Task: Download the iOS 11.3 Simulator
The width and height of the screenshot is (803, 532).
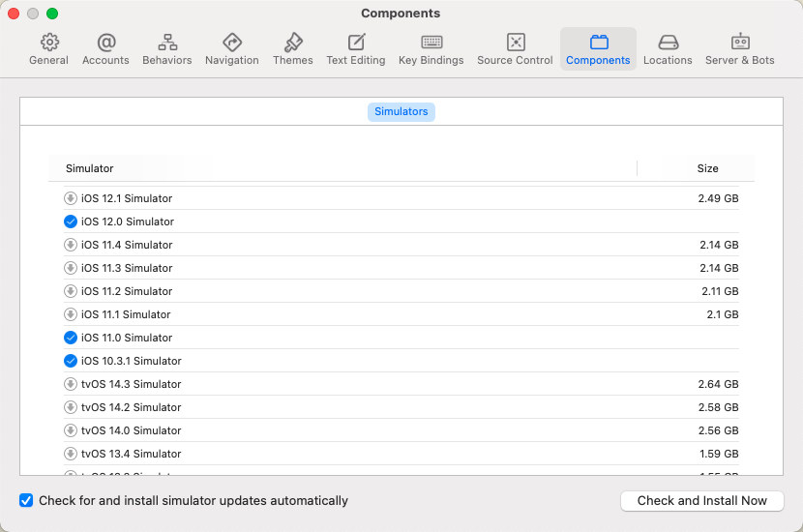Action: click(71, 268)
